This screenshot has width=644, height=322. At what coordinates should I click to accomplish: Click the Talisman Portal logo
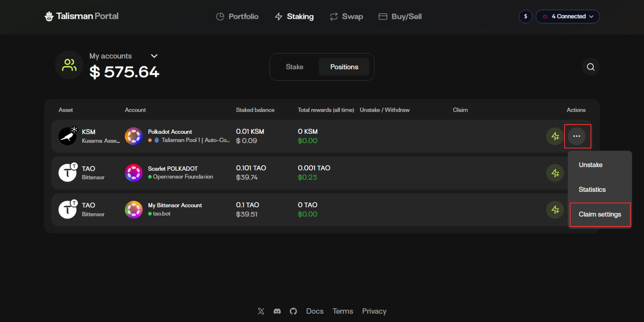[x=82, y=16]
